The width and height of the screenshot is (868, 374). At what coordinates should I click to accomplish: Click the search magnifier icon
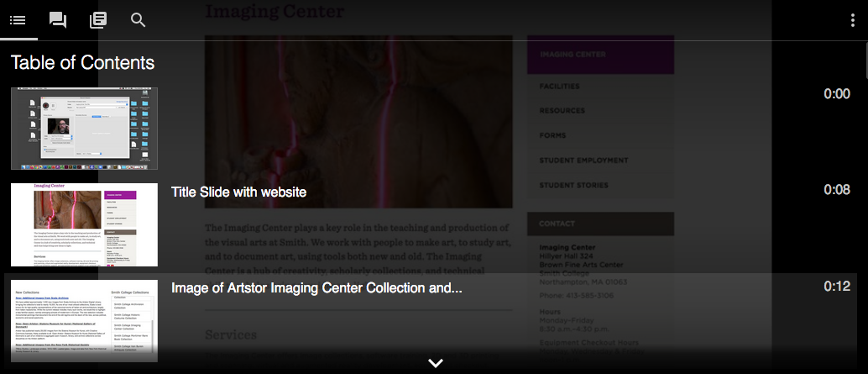pos(138,20)
